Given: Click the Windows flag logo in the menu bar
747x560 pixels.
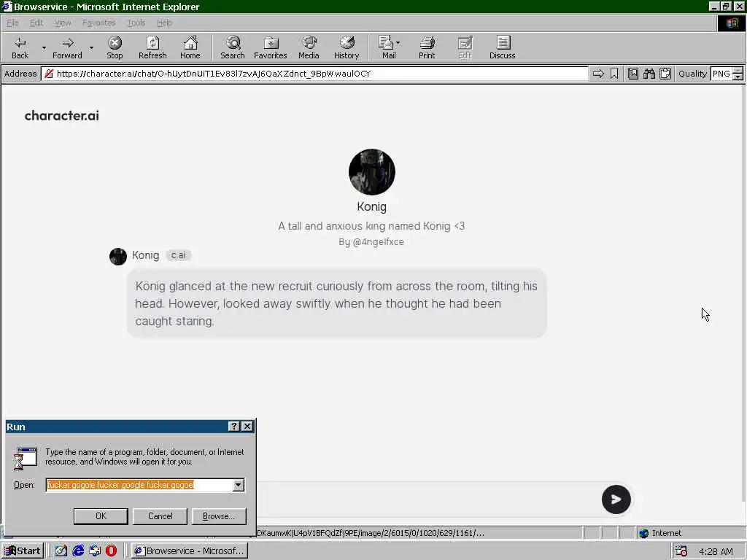Looking at the screenshot, I should pos(731,23).
